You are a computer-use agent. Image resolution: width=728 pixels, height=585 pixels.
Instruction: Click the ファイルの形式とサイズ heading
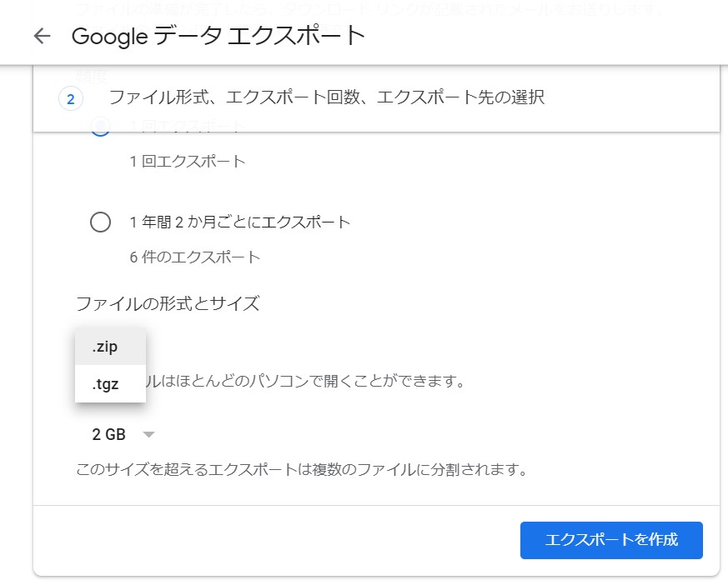point(168,303)
